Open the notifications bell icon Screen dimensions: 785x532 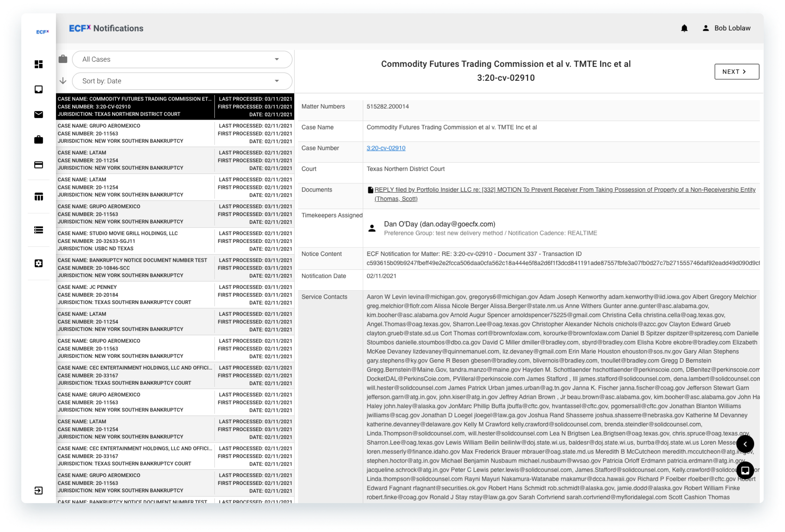click(x=684, y=28)
